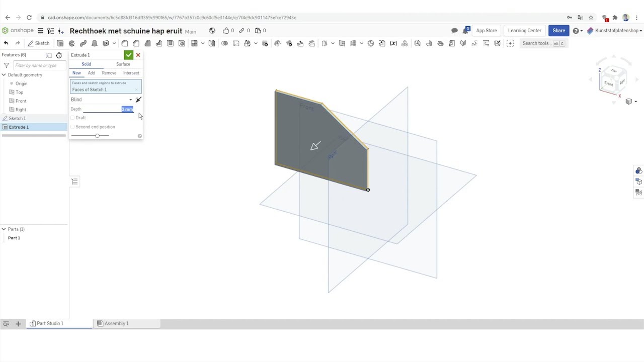644x362 pixels.
Task: Open the Kunststofplatenshop account dropdown
Action: click(x=615, y=31)
